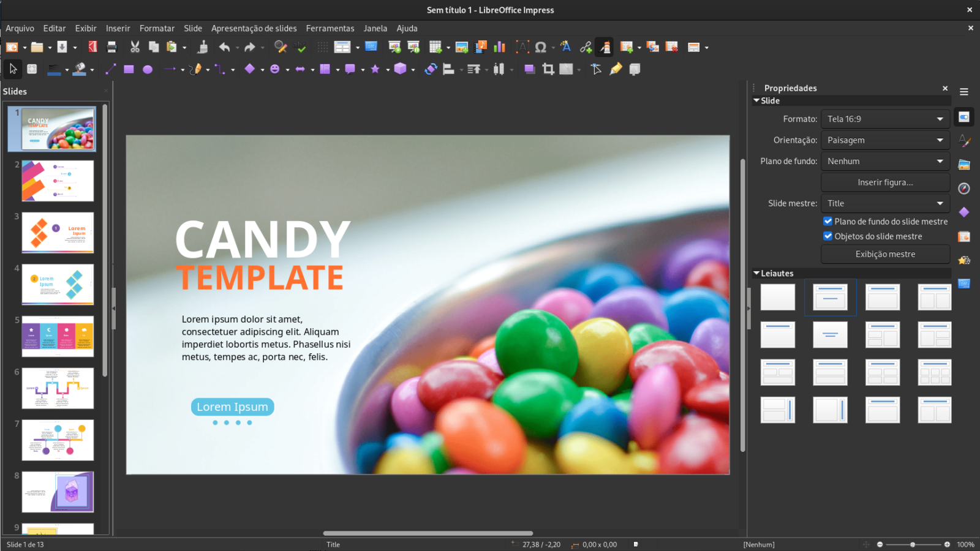The height and width of the screenshot is (551, 980).
Task: Insert a Fontwork text
Action: pos(566,47)
